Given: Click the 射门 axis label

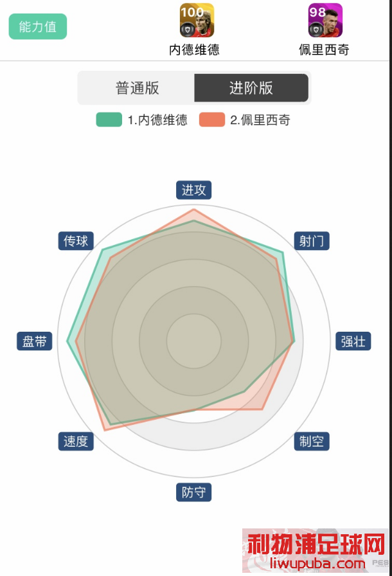Looking at the screenshot, I should pos(312,241).
